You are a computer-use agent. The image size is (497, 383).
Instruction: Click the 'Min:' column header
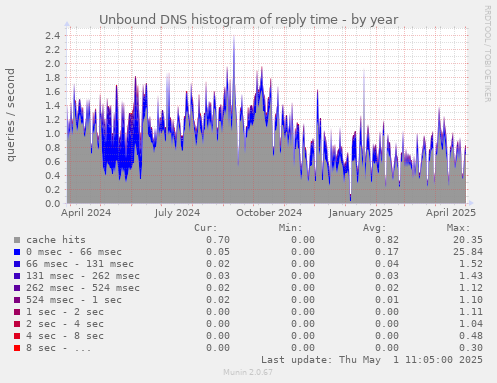(x=290, y=228)
